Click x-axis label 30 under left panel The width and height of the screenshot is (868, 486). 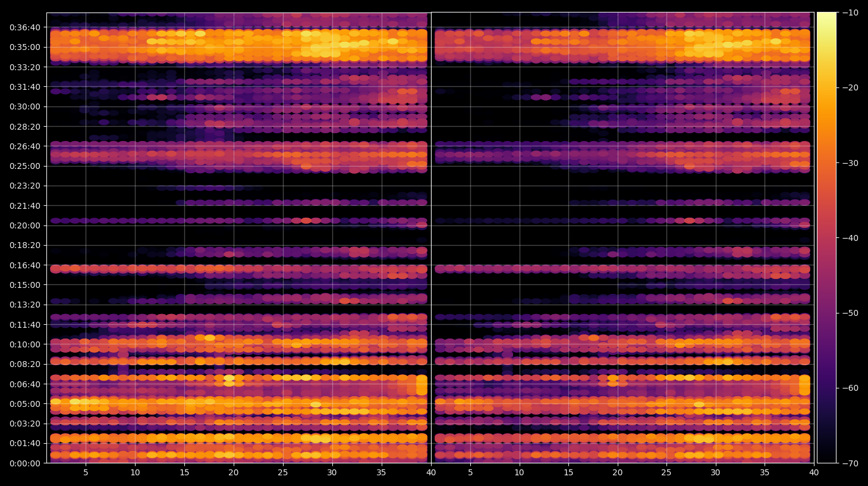[332, 473]
